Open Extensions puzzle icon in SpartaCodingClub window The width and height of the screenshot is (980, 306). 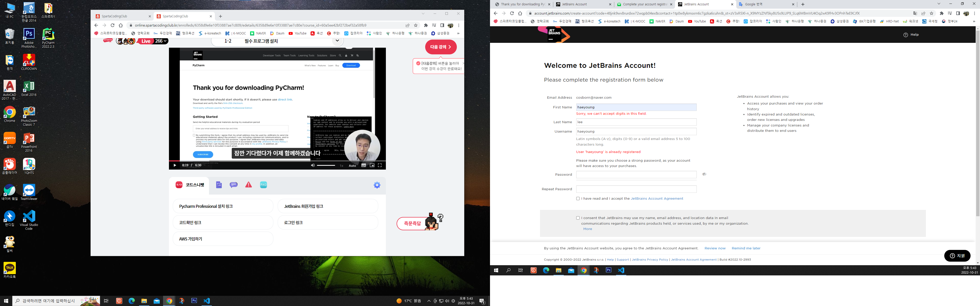coord(426,25)
